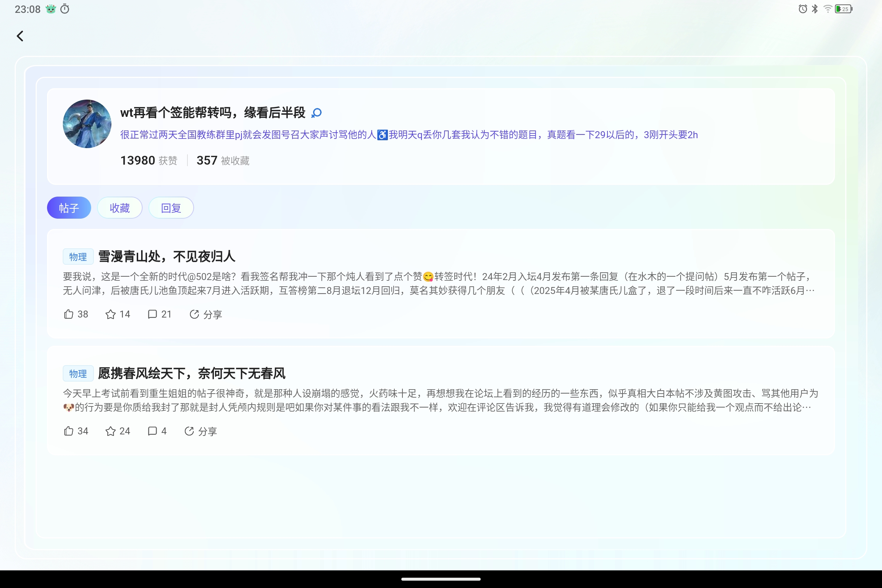Tap the back arrow icon
The height and width of the screenshot is (588, 882).
click(x=20, y=36)
